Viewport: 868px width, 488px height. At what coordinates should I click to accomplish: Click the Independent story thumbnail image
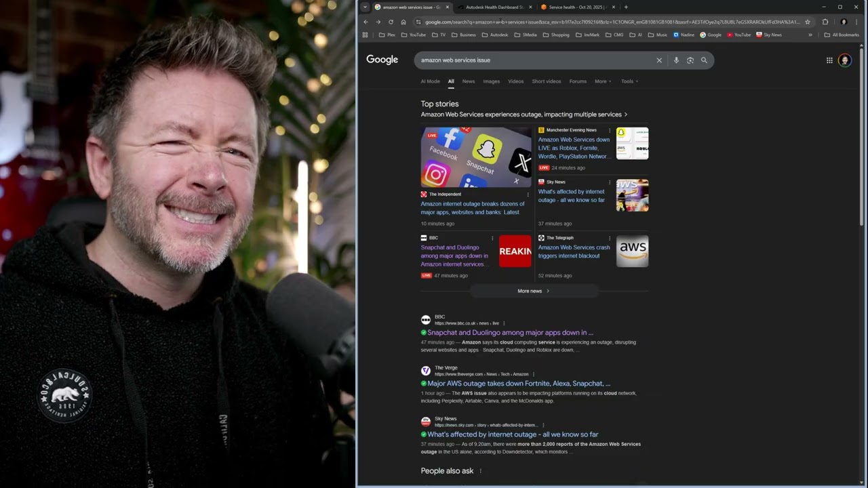[x=475, y=157]
